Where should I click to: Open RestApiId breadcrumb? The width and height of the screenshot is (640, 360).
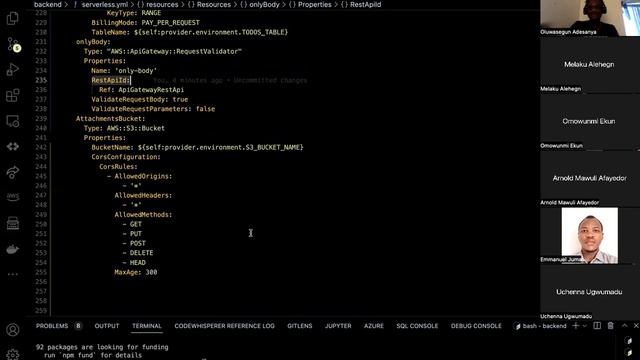click(x=361, y=4)
